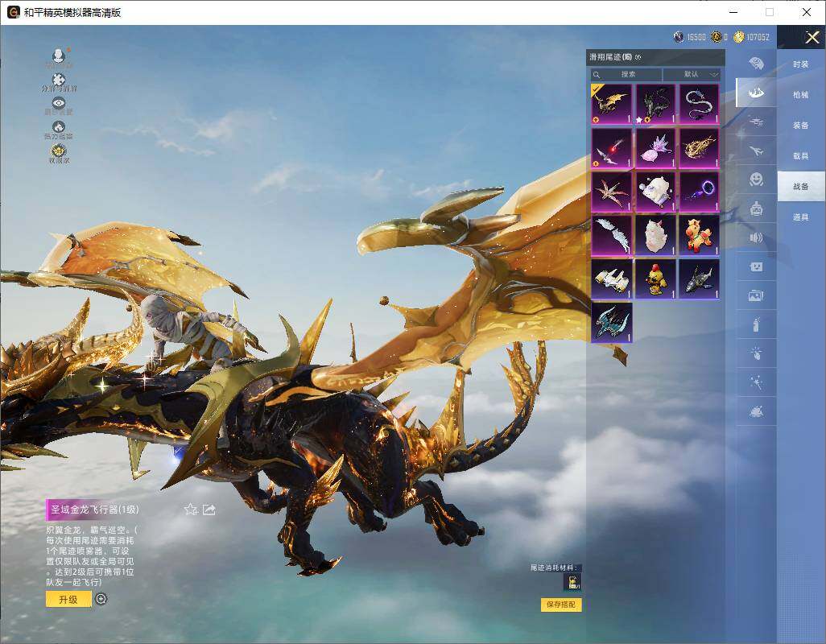Image resolution: width=826 pixels, height=644 pixels.
Task: Click the avatar icon at top left
Action: tap(59, 56)
